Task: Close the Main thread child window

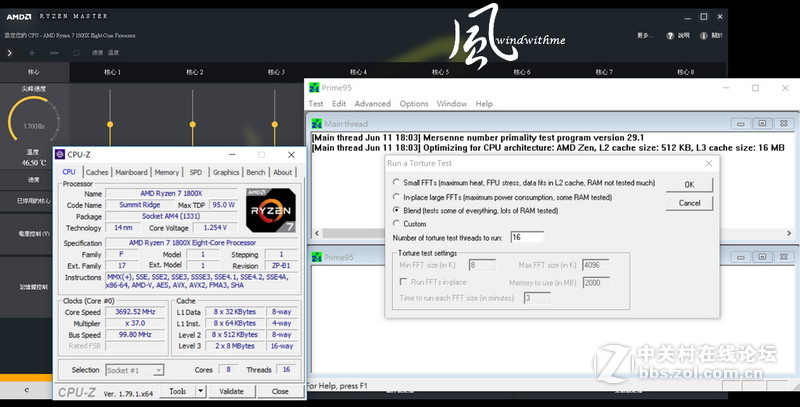Action: [784, 123]
